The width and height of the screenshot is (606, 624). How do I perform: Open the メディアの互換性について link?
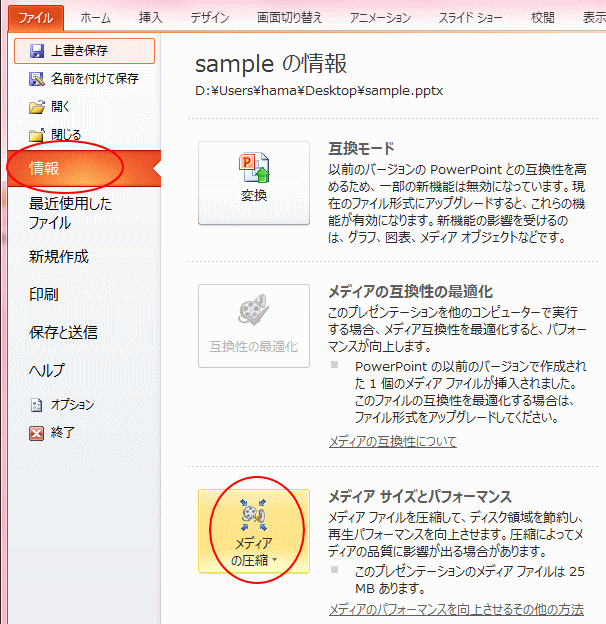[x=393, y=441]
